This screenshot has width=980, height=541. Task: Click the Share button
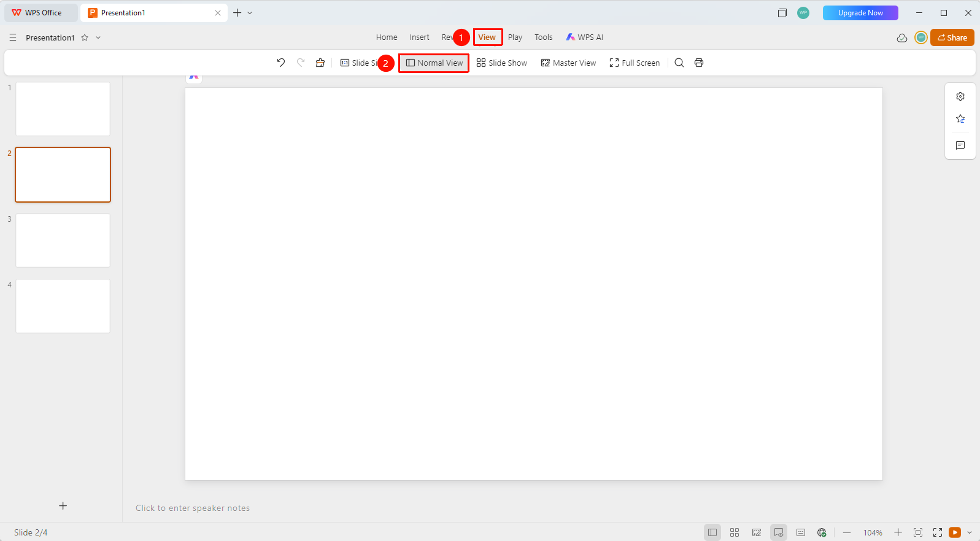coord(952,37)
